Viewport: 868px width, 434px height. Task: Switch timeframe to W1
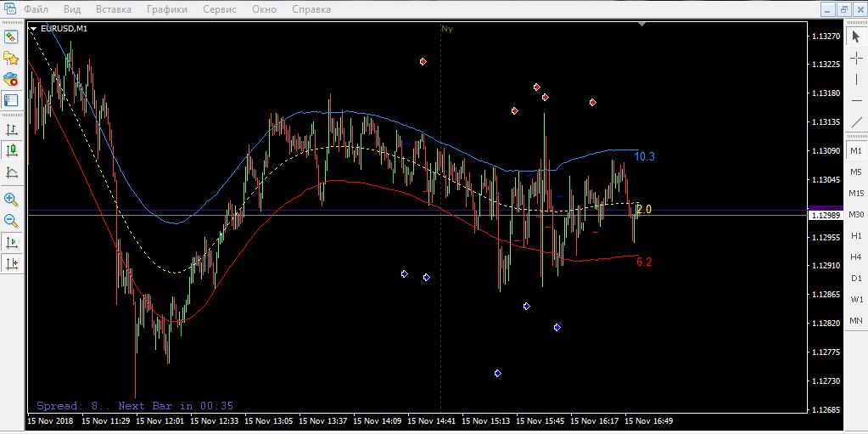(856, 299)
